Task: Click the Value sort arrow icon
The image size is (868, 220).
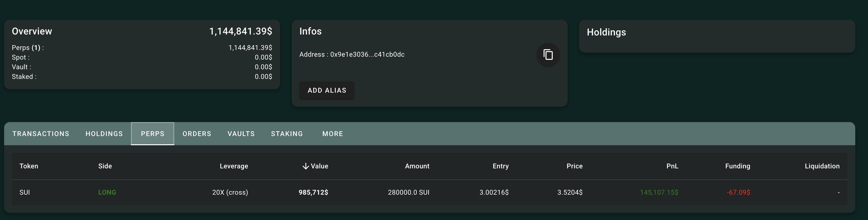Action: click(305, 166)
